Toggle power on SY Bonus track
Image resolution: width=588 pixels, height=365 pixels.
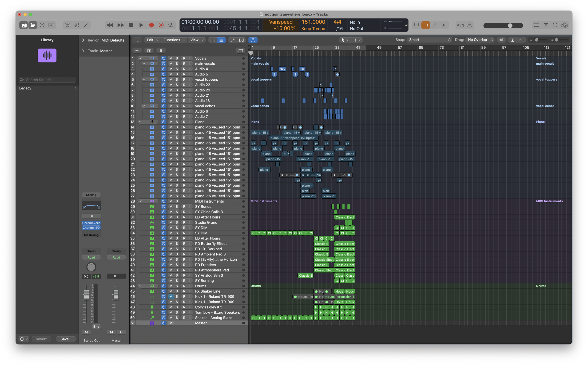[163, 207]
